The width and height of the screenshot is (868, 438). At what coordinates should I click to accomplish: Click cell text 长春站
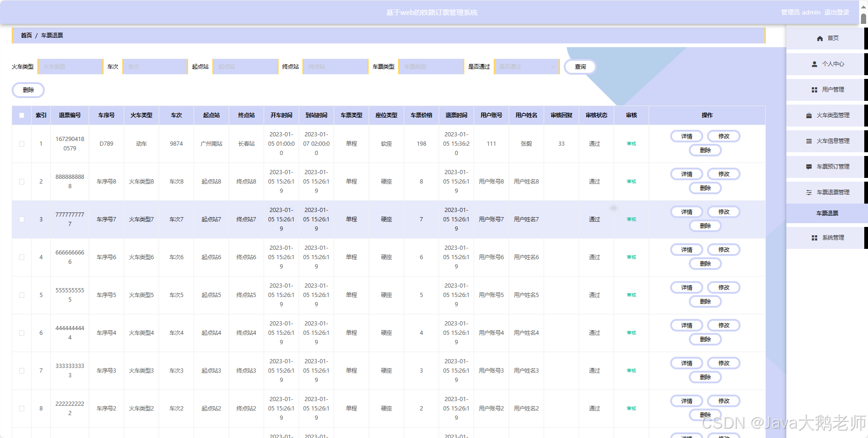[246, 144]
